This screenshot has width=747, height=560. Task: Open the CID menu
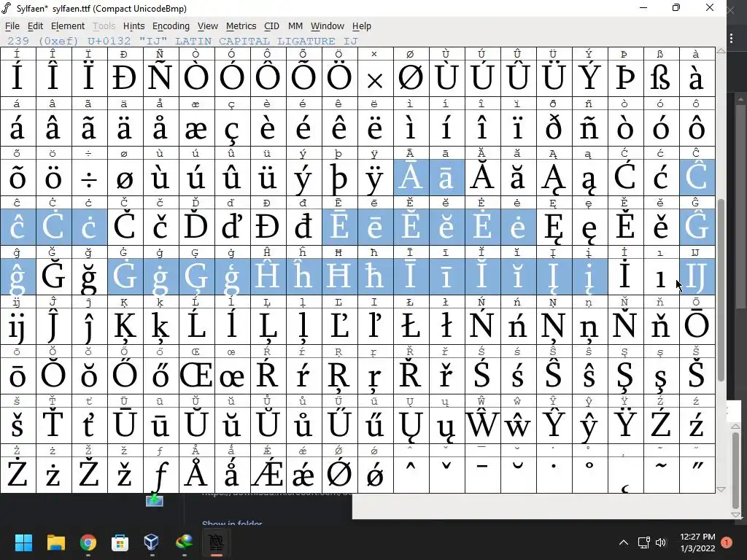click(271, 26)
